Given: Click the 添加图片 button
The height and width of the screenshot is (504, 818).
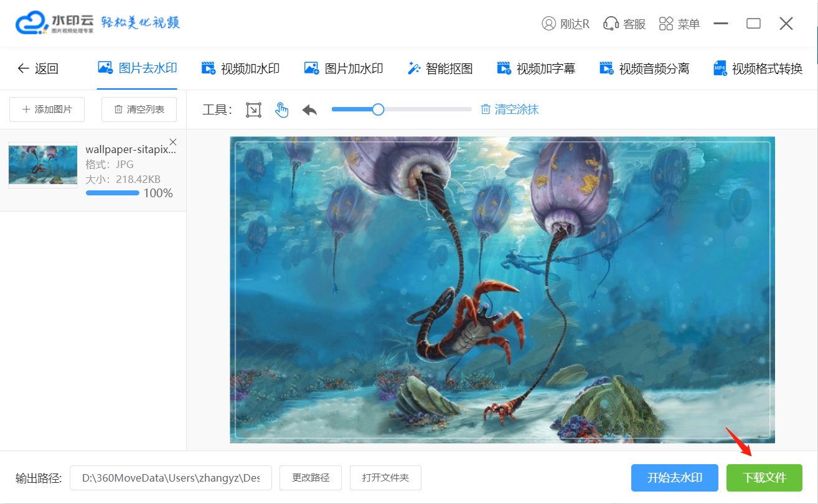Looking at the screenshot, I should (x=47, y=110).
